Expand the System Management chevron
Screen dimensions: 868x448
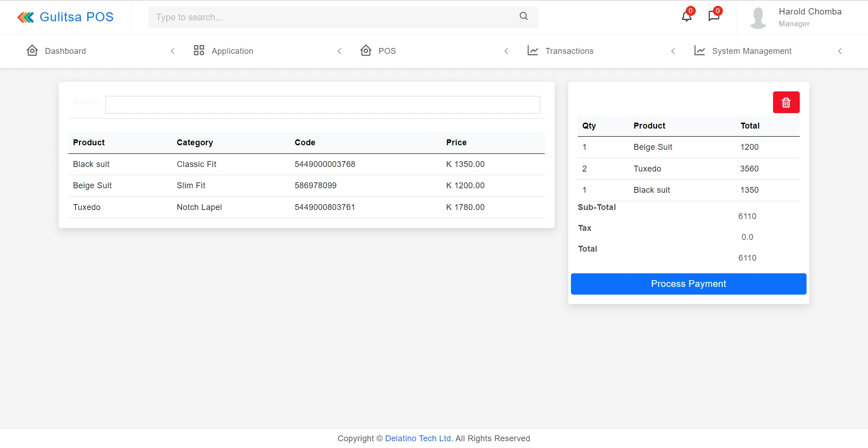(x=840, y=51)
